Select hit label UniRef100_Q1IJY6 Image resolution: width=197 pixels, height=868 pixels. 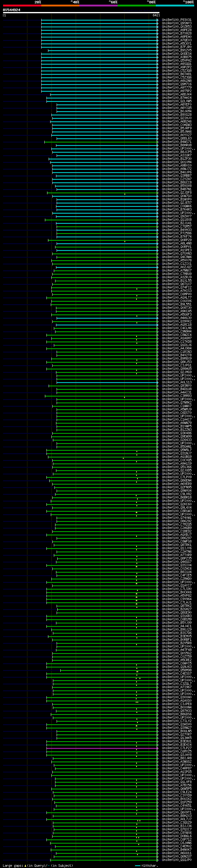pyautogui.click(x=176, y=548)
